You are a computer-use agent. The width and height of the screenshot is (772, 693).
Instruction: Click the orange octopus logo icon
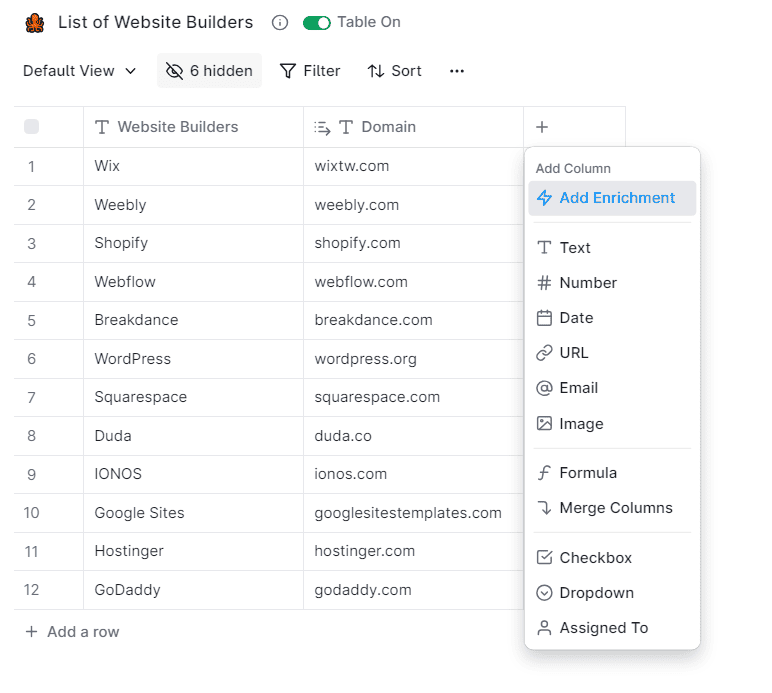click(x=34, y=23)
